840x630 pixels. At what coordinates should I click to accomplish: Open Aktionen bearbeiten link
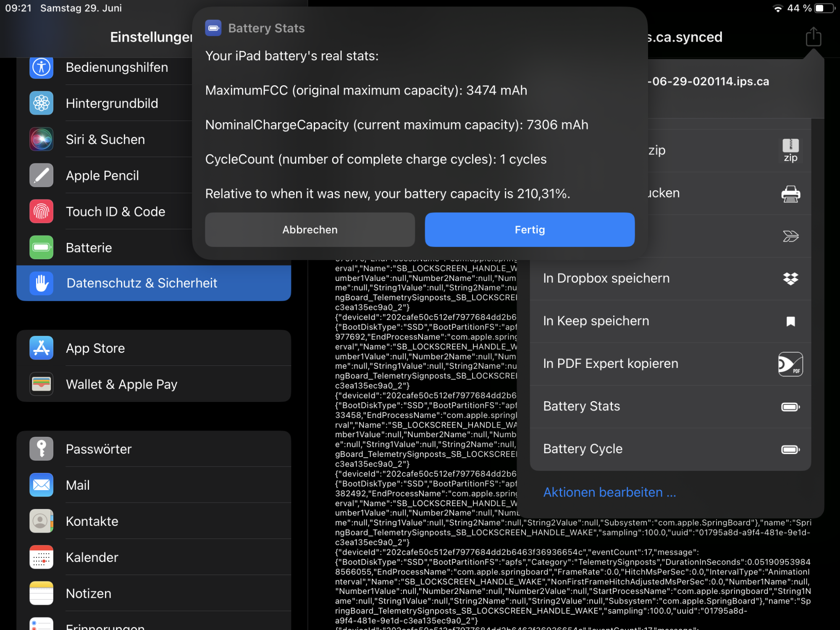click(609, 492)
